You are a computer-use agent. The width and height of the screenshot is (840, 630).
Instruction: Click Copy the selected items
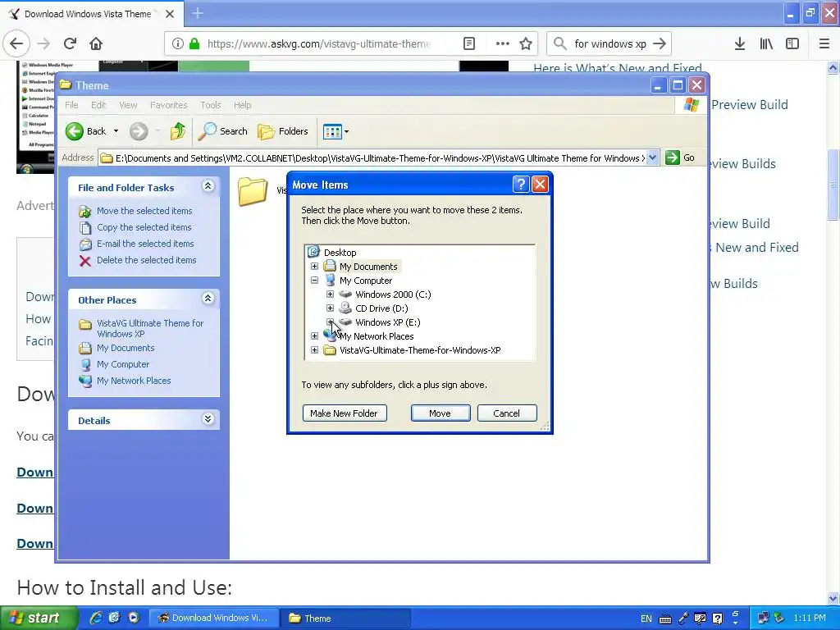click(144, 227)
